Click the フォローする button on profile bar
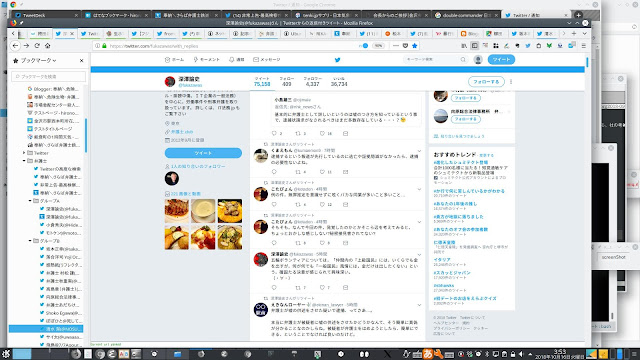 point(486,82)
